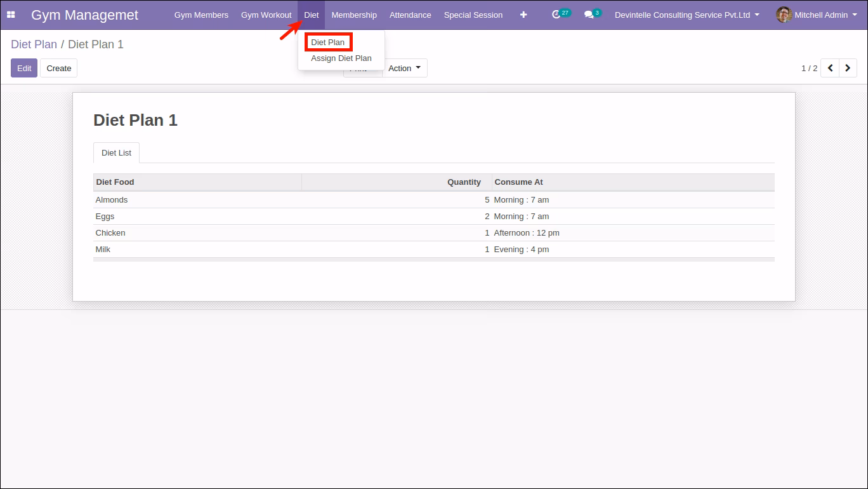Screen dimensions: 868x489
Task: Open the Gym Members menu
Action: (201, 15)
